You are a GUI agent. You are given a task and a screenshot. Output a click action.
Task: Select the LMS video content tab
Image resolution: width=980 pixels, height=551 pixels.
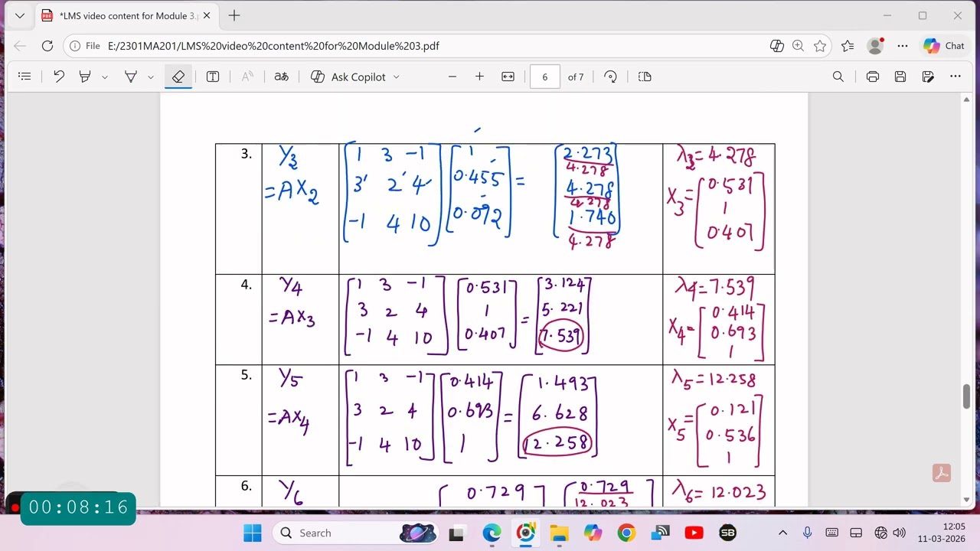coord(127,15)
